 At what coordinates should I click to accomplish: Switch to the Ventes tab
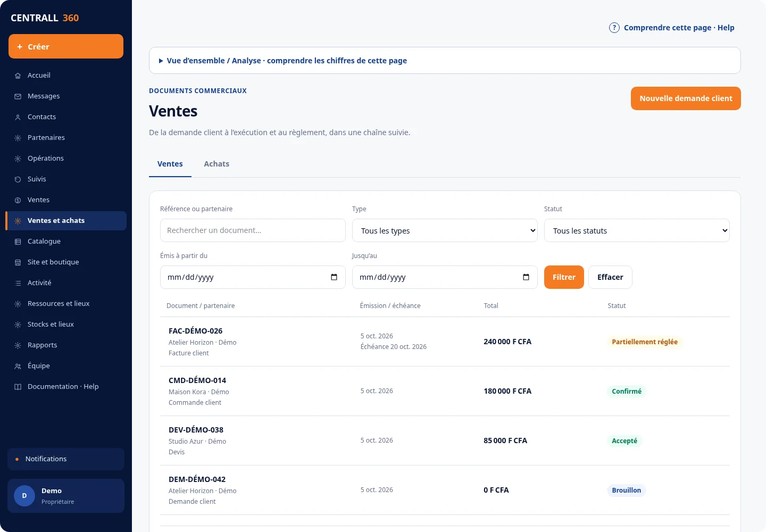pyautogui.click(x=170, y=164)
